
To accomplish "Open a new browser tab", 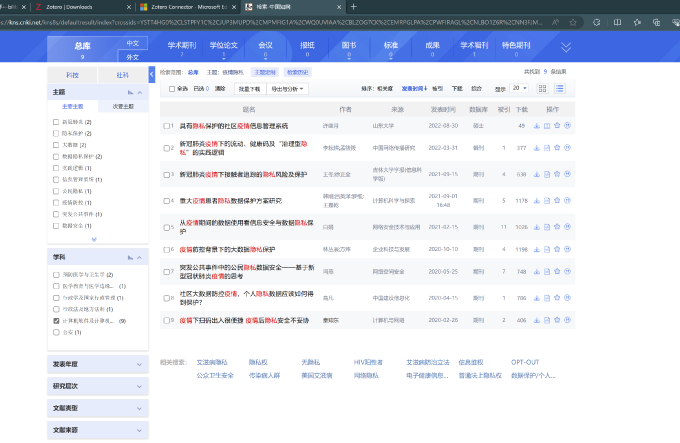I will (x=353, y=7).
